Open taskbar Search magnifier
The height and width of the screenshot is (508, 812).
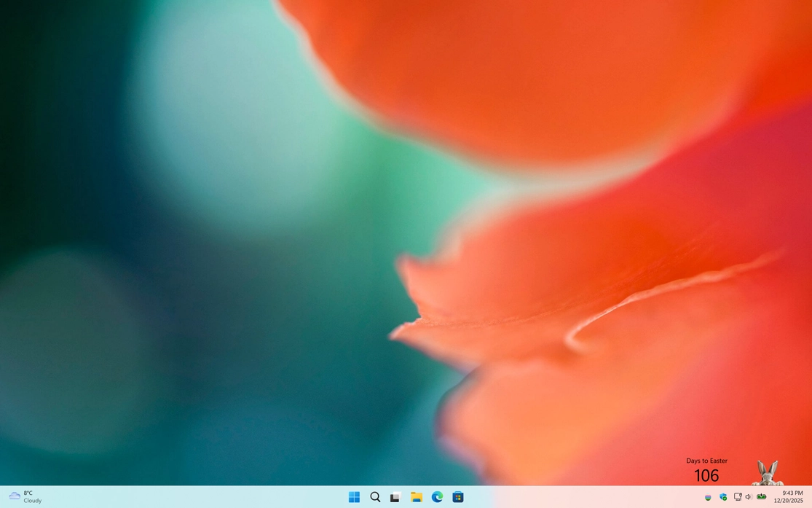point(375,497)
